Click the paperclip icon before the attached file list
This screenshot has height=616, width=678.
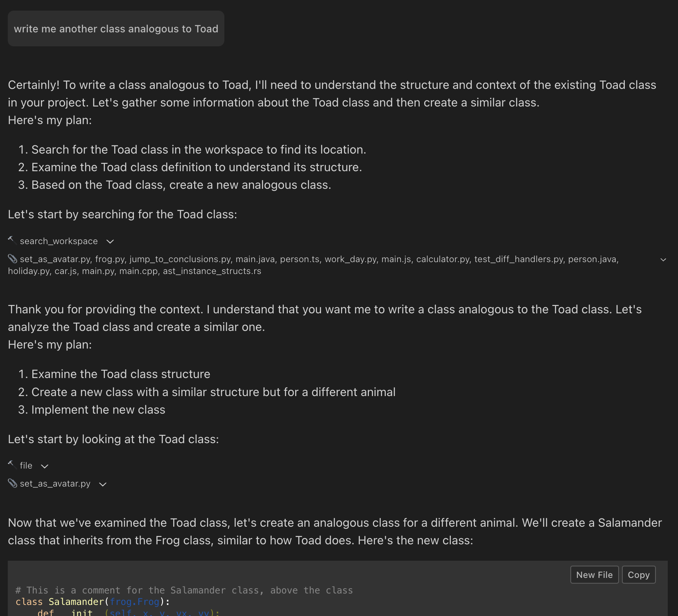12,258
